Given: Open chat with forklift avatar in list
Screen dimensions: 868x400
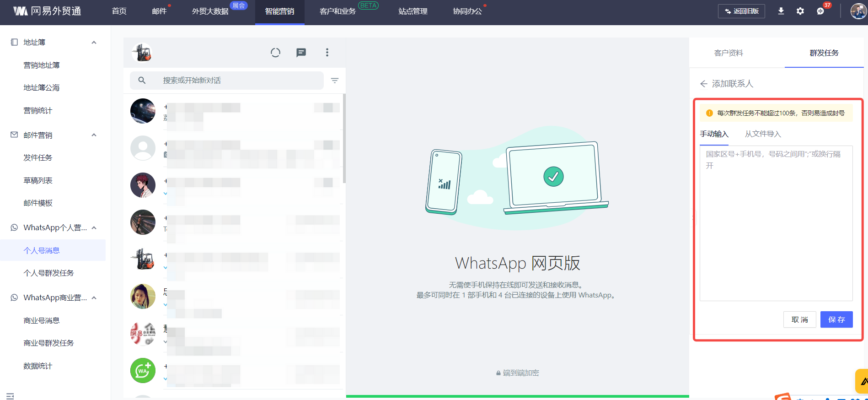Looking at the screenshot, I should pos(143,259).
